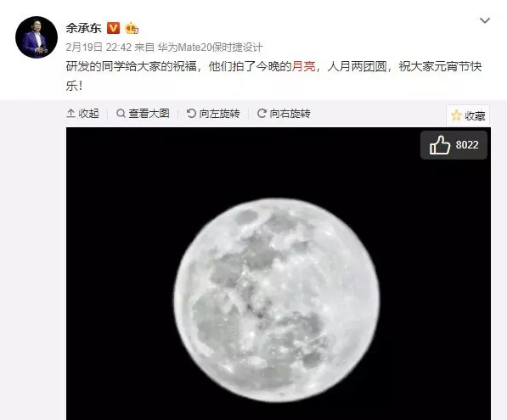Image resolution: width=507 pixels, height=420 pixels.
Task: Click the magnifier icon for larger view
Action: pyautogui.click(x=121, y=114)
